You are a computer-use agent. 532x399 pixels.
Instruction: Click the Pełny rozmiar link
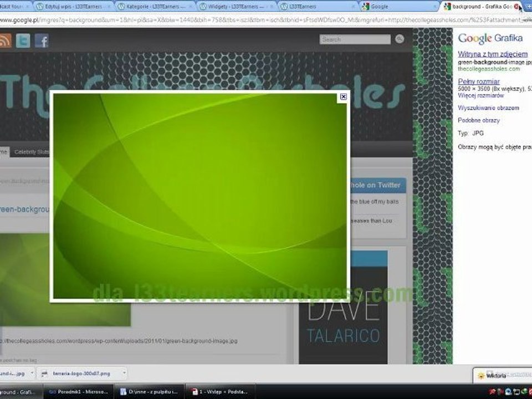(479, 81)
